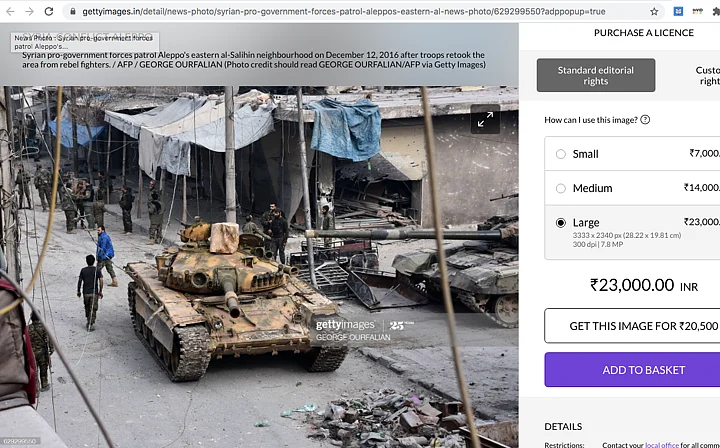Go back using browser back arrow
The height and width of the screenshot is (448, 720).
coord(10,11)
